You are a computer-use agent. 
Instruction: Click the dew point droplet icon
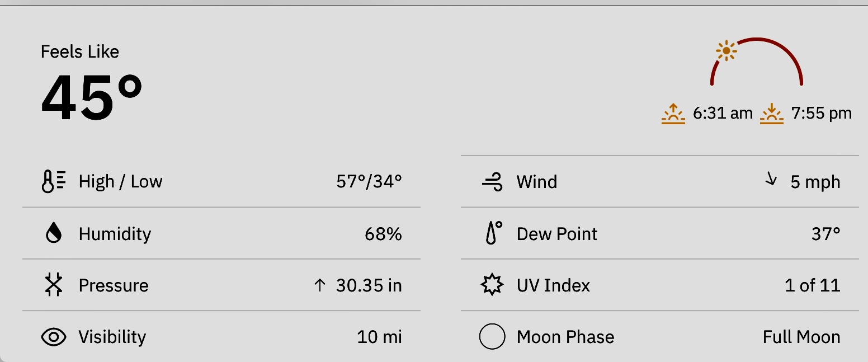tap(492, 233)
